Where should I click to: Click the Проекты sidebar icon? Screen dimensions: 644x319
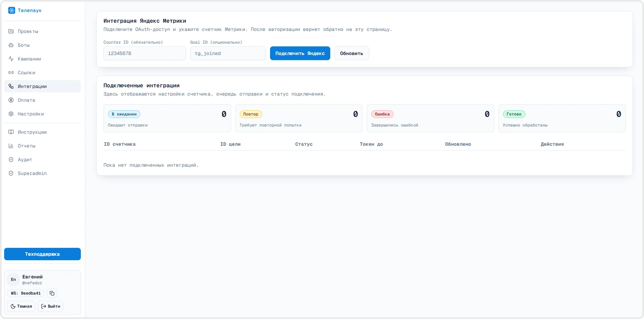click(11, 31)
